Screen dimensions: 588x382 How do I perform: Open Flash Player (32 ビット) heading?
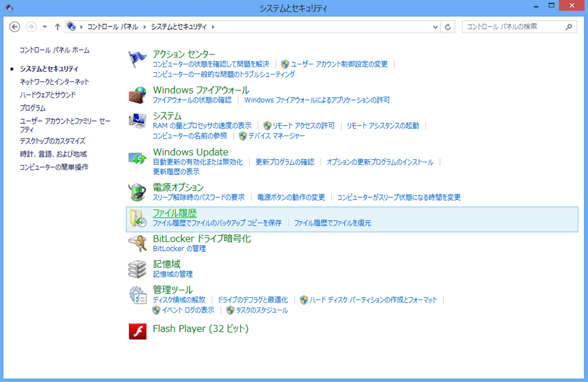200,329
